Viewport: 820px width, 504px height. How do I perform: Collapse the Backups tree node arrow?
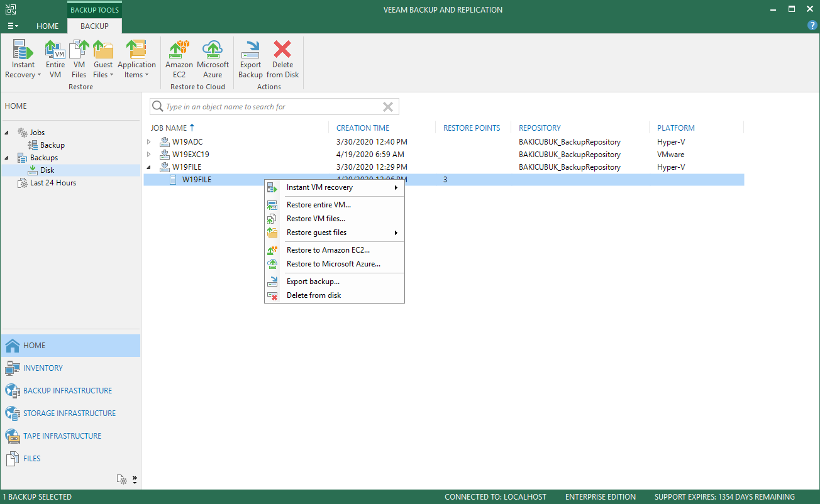click(8, 158)
